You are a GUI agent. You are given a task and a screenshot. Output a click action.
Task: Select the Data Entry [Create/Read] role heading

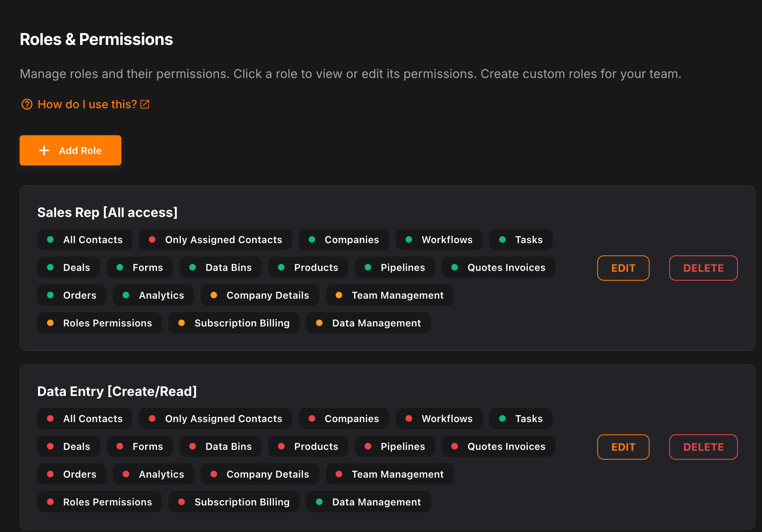pyautogui.click(x=117, y=391)
